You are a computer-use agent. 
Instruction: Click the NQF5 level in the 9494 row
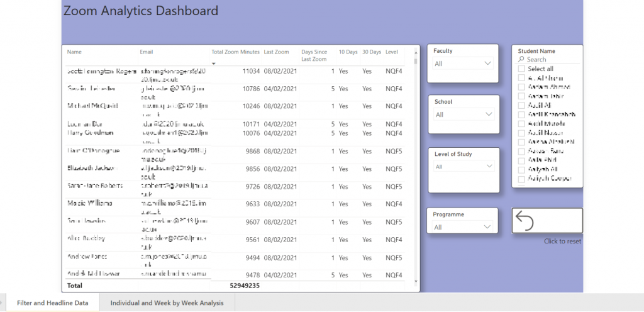click(394, 258)
